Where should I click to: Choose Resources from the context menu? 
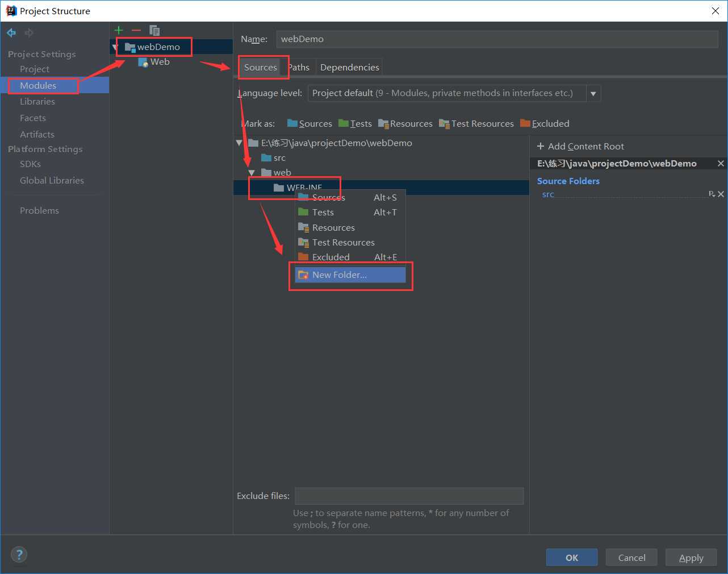coord(350,227)
